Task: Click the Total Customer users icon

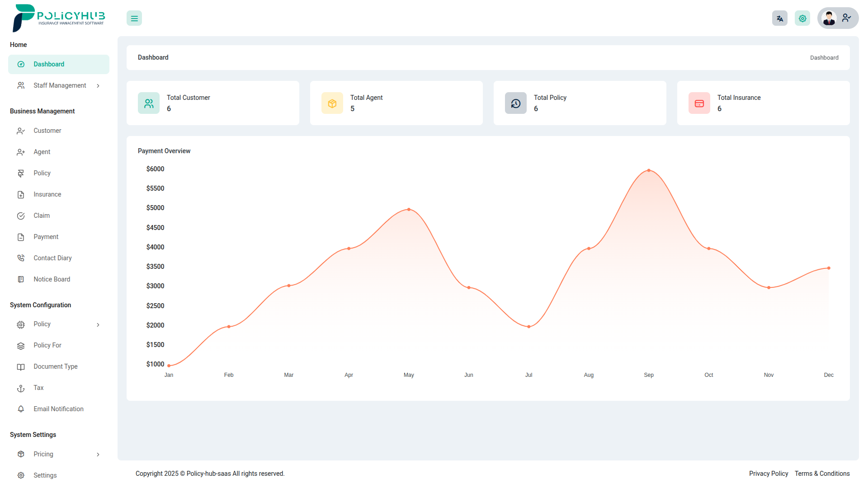Action: (x=149, y=103)
